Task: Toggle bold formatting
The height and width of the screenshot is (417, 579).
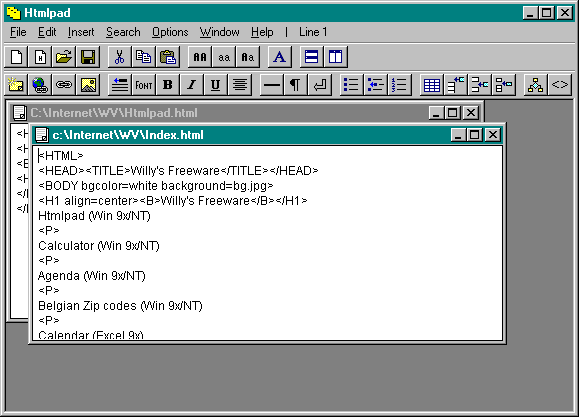Action: [168, 85]
